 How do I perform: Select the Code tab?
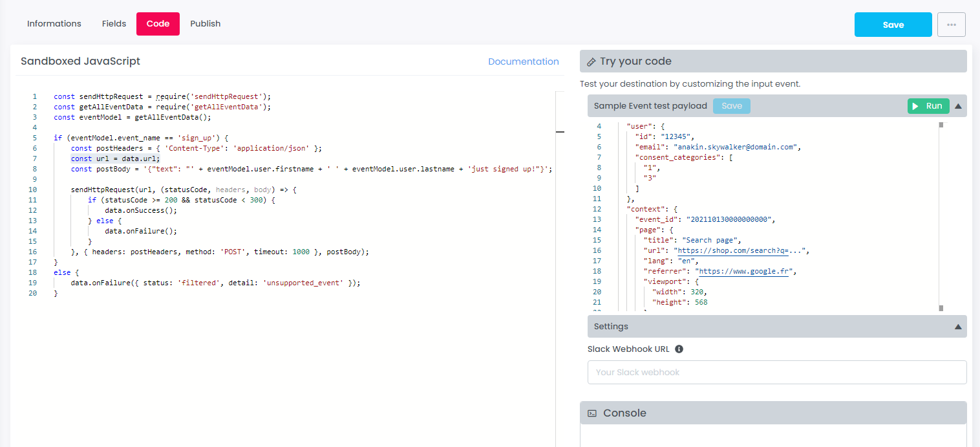tap(158, 24)
